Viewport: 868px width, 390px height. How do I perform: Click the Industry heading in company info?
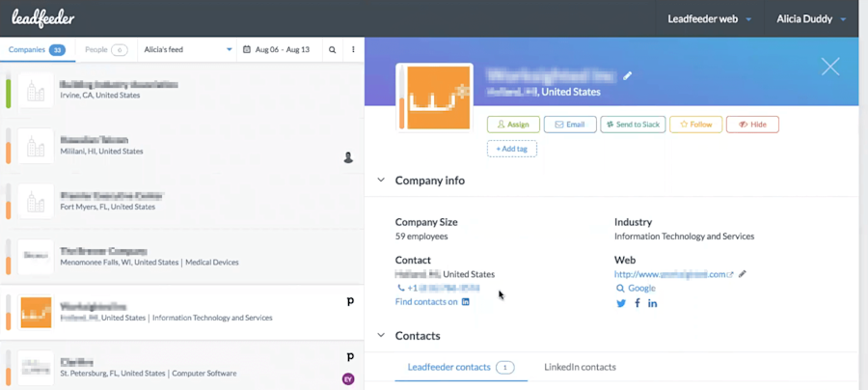point(634,222)
